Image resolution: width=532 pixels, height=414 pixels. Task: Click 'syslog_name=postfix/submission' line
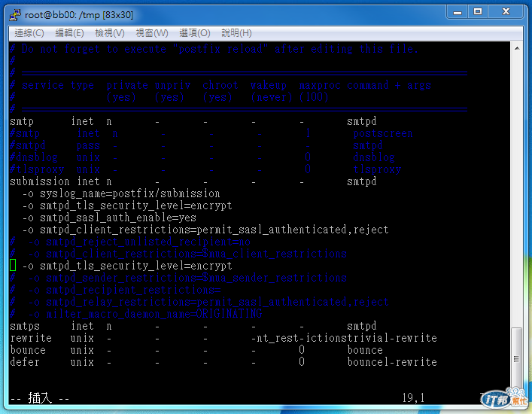click(121, 193)
